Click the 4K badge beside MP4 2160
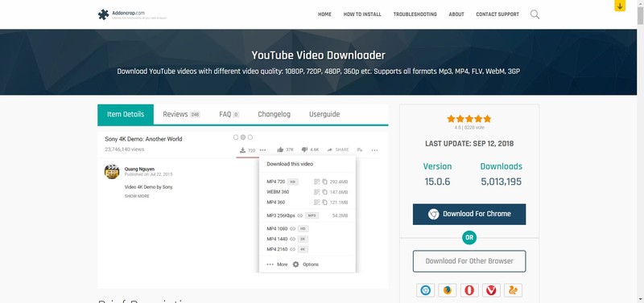Screen dimensions: 644x303 point(303,249)
